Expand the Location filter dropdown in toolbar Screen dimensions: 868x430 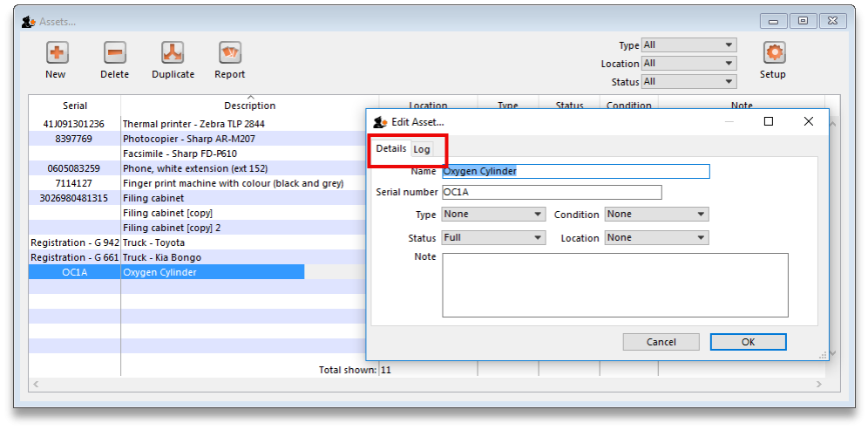pyautogui.click(x=688, y=64)
